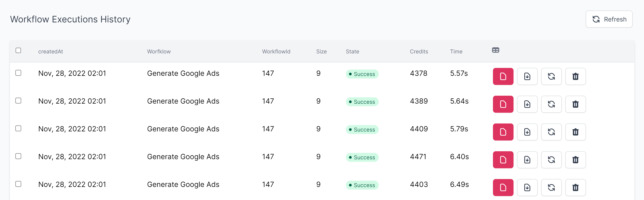Image resolution: width=644 pixels, height=200 pixels.
Task: Toggle the select-all checkbox in header
Action: 18,50
